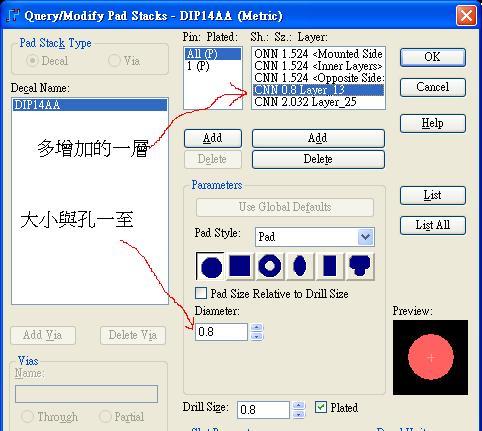Click the pad preview thumbnail

coord(430,357)
